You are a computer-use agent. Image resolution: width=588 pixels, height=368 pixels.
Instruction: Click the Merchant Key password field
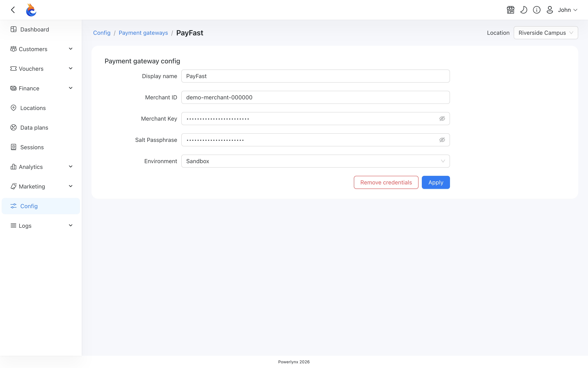315,119
